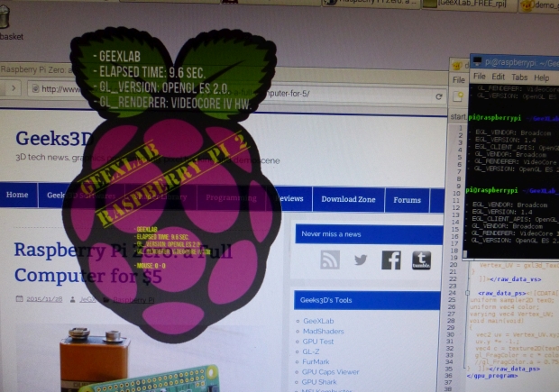This screenshot has width=559, height=392.
Task: Open the Tumblr icon
Action: [x=421, y=260]
